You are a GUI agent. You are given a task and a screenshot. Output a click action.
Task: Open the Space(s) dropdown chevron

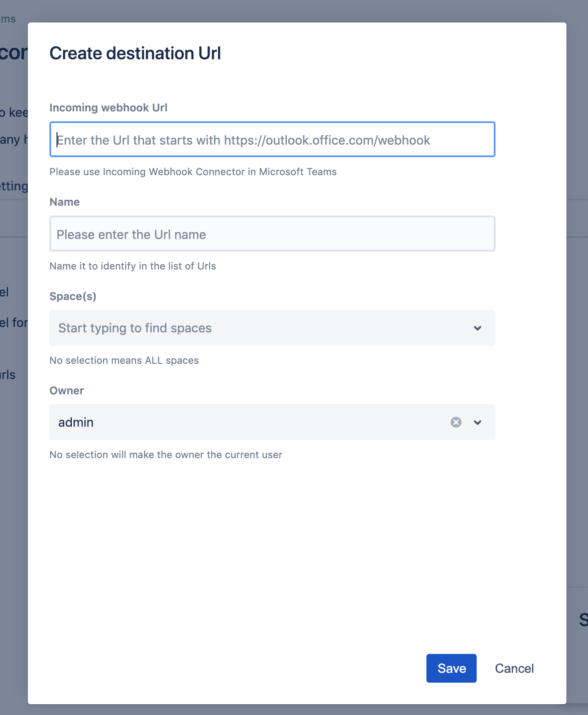pyautogui.click(x=478, y=328)
